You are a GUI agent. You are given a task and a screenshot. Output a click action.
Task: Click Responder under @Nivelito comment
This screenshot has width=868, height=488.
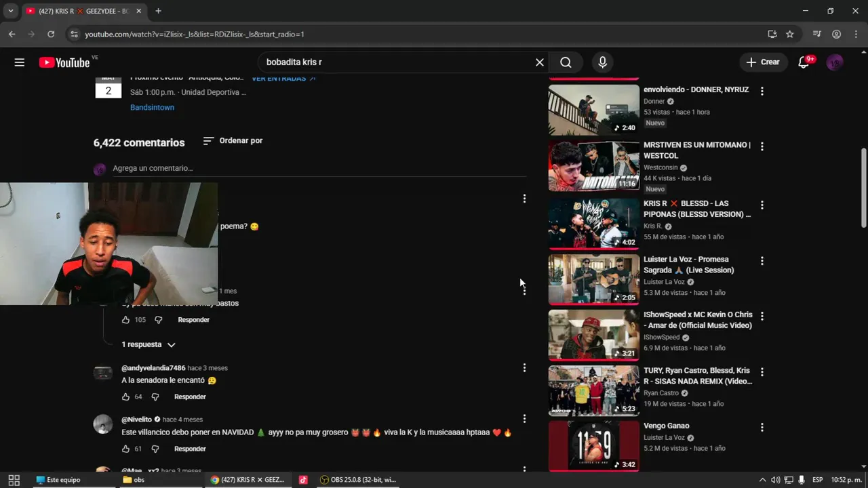tap(190, 449)
